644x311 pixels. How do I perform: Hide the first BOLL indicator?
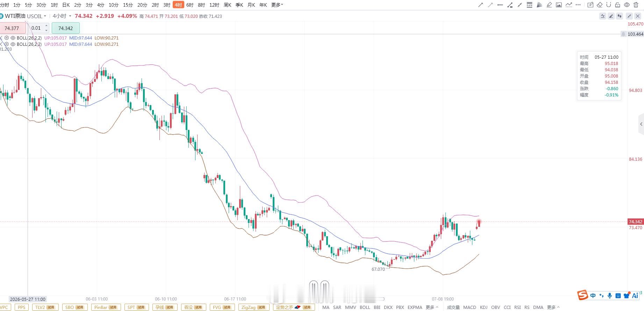(x=13, y=38)
